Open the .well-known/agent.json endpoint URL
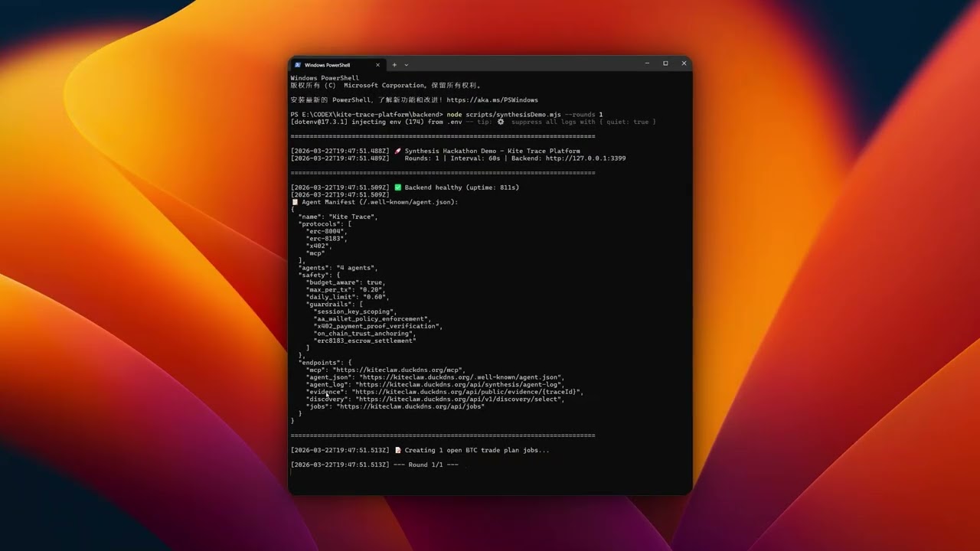This screenshot has width=980, height=551. point(462,377)
